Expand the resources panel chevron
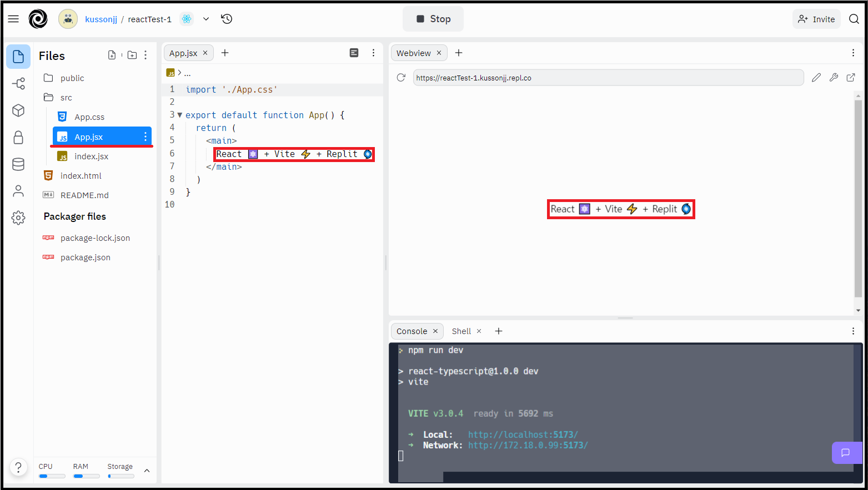The height and width of the screenshot is (490, 868). coord(147,471)
